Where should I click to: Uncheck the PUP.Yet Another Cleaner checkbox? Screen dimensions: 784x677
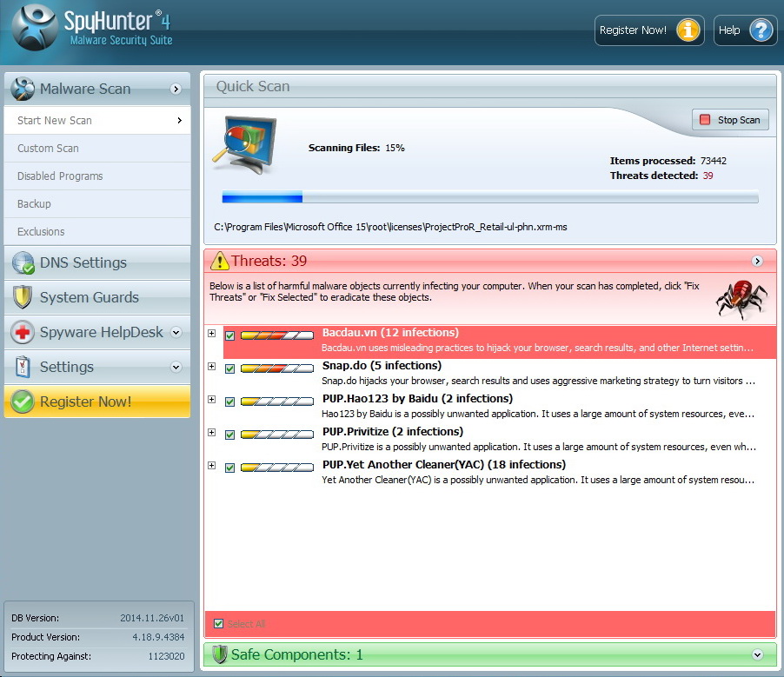(230, 468)
